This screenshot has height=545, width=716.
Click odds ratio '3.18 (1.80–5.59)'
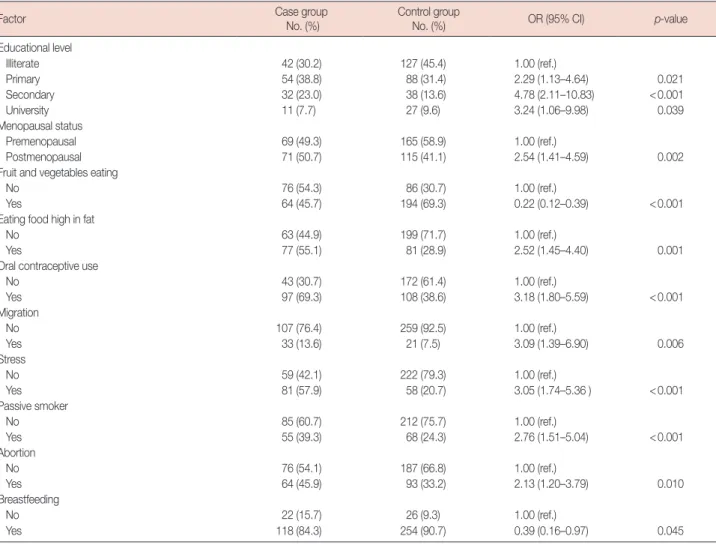click(x=551, y=297)
